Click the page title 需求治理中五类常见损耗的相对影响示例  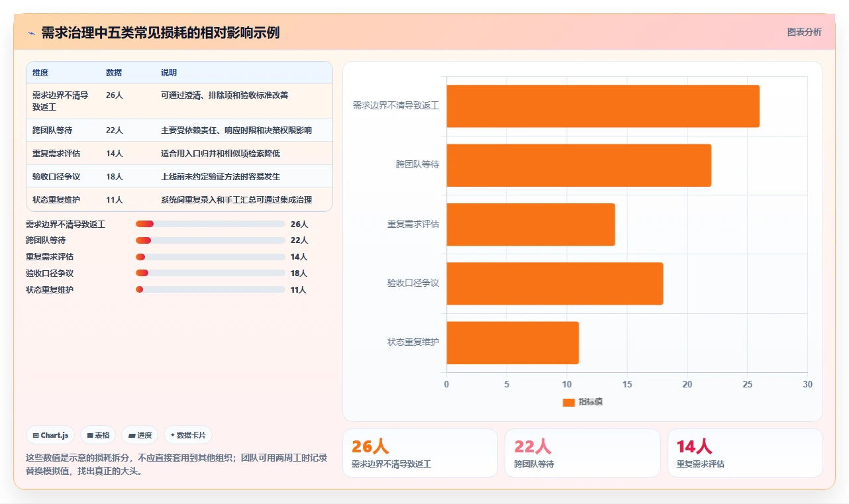[160, 32]
